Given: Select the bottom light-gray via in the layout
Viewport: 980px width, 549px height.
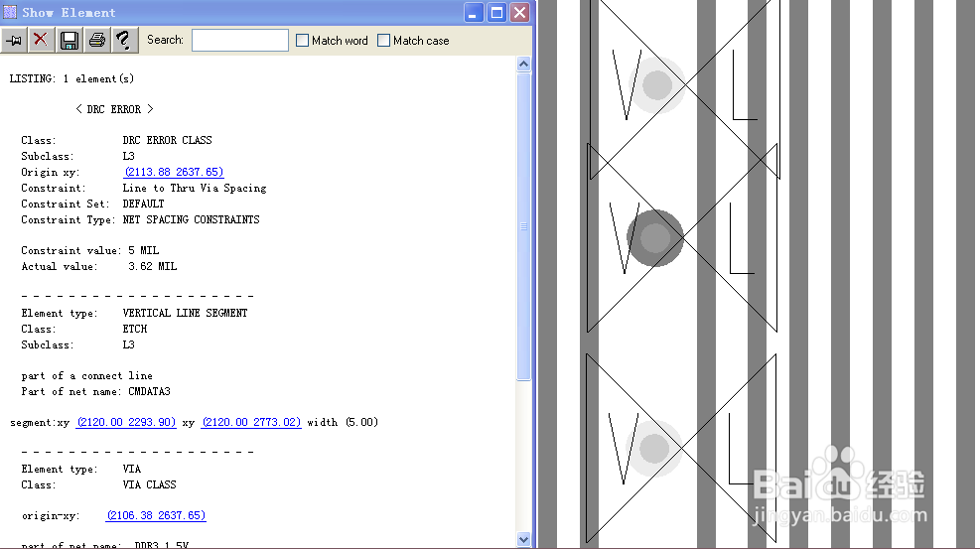Looking at the screenshot, I should tap(654, 449).
